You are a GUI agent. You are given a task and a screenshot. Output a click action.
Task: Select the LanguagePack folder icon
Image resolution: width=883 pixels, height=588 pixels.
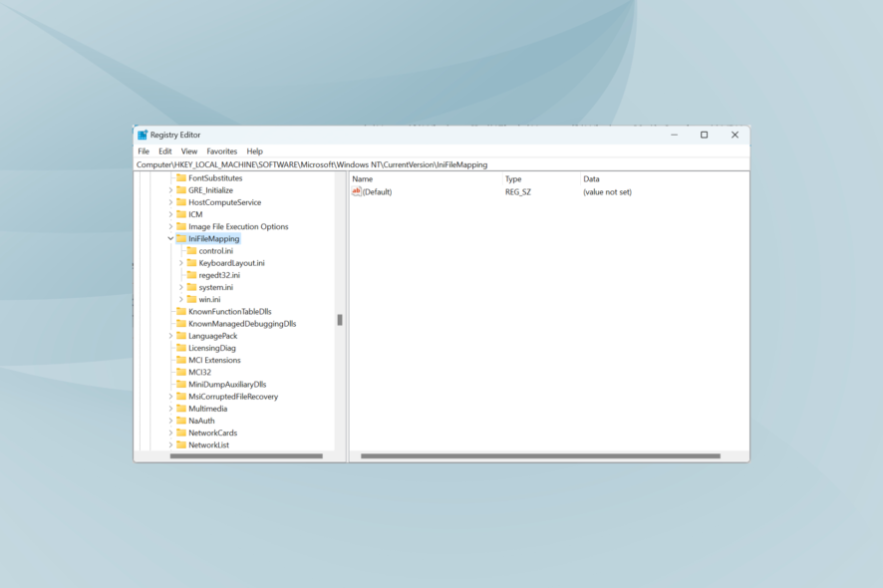pos(181,336)
